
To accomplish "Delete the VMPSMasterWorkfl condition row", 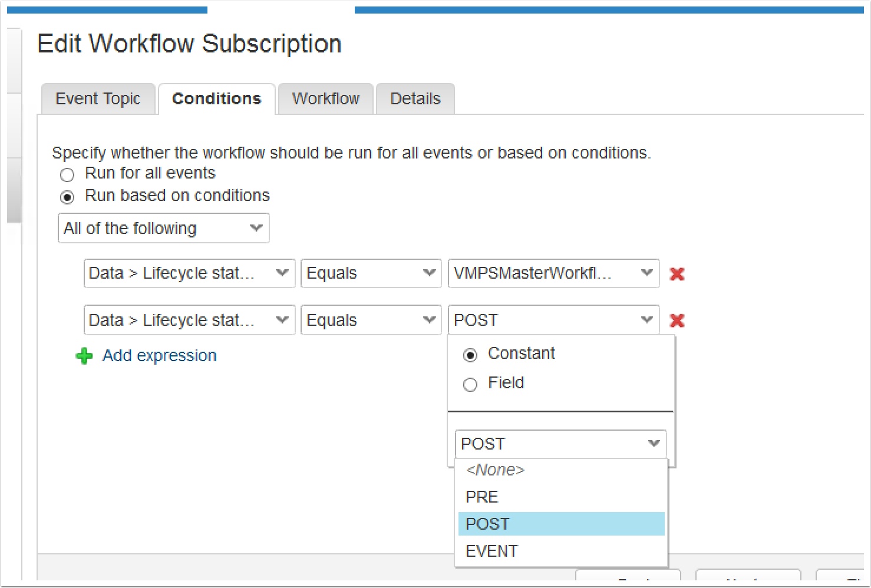I will coord(677,274).
